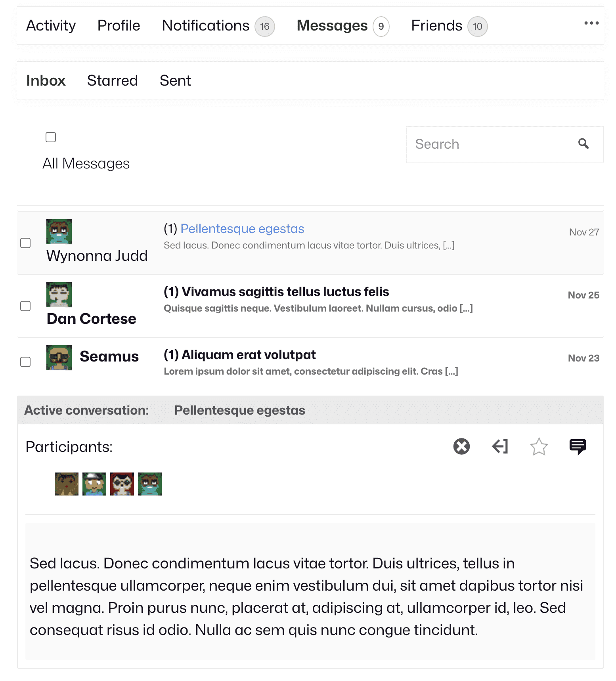Click the first participant avatar

click(x=67, y=484)
